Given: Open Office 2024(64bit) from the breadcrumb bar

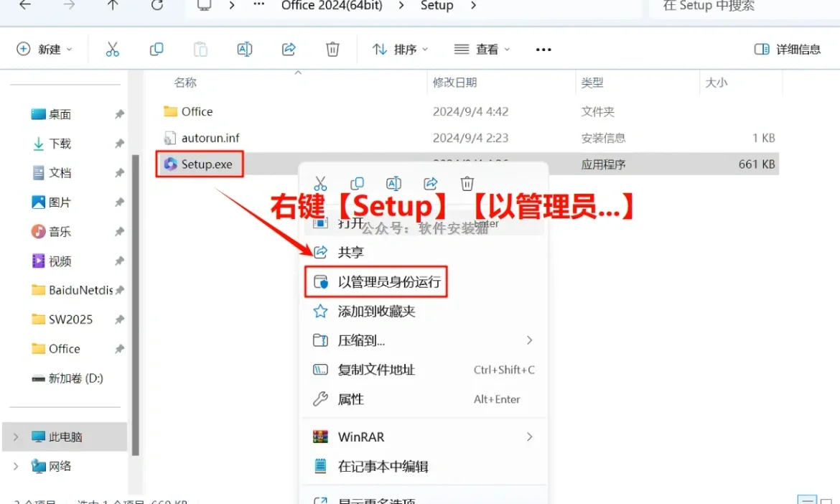Looking at the screenshot, I should click(x=331, y=6).
